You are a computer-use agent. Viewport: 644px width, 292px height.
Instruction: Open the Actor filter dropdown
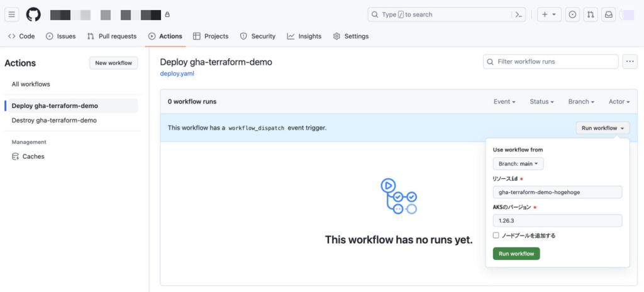click(x=619, y=101)
